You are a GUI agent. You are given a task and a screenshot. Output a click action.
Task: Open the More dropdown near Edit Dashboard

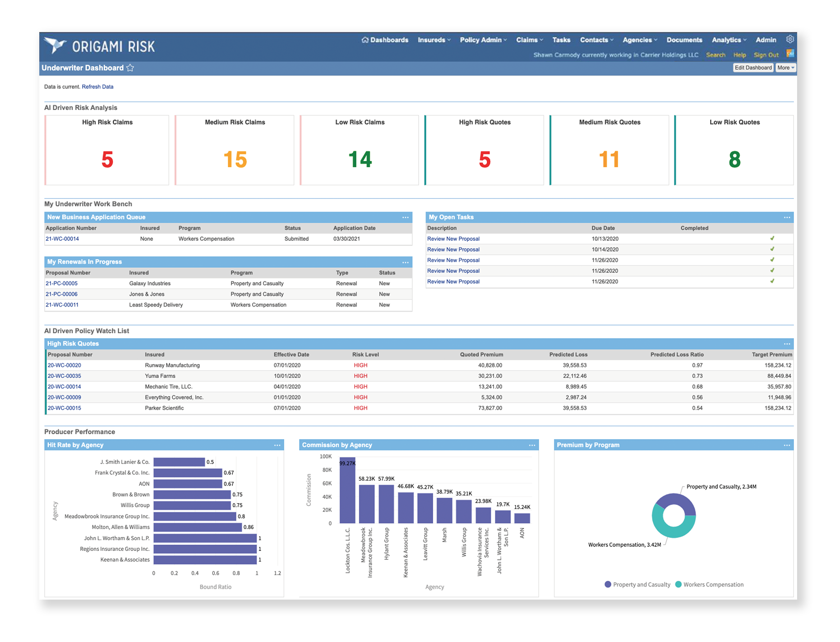(x=785, y=68)
